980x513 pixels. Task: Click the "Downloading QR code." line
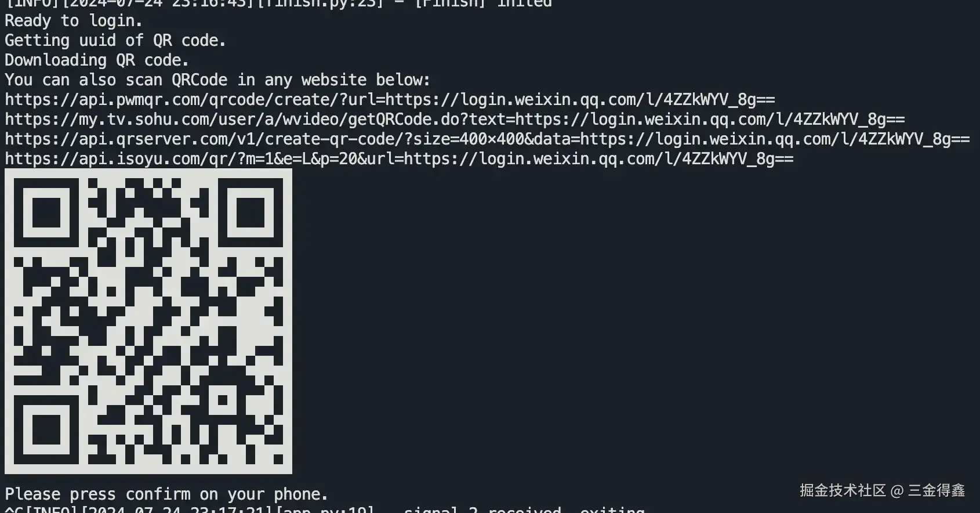pyautogui.click(x=97, y=60)
